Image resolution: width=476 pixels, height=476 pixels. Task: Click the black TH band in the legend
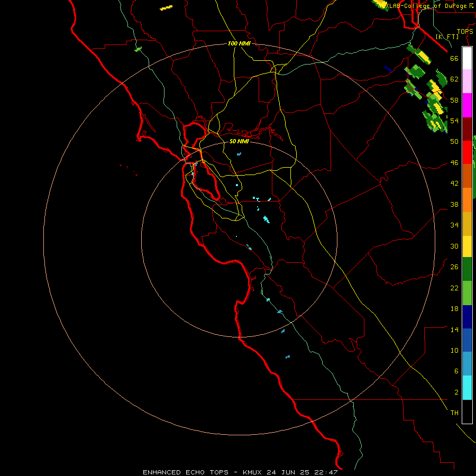pos(467,411)
